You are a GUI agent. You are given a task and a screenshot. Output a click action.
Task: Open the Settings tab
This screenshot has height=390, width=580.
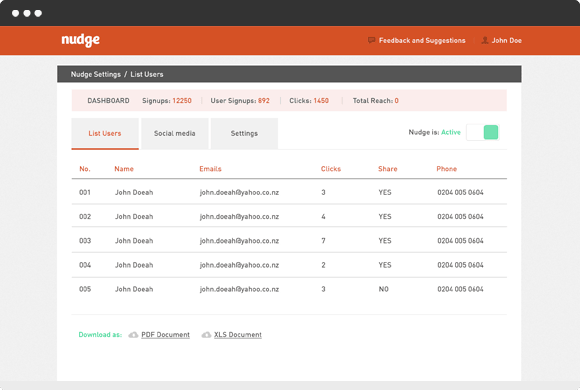pos(244,134)
